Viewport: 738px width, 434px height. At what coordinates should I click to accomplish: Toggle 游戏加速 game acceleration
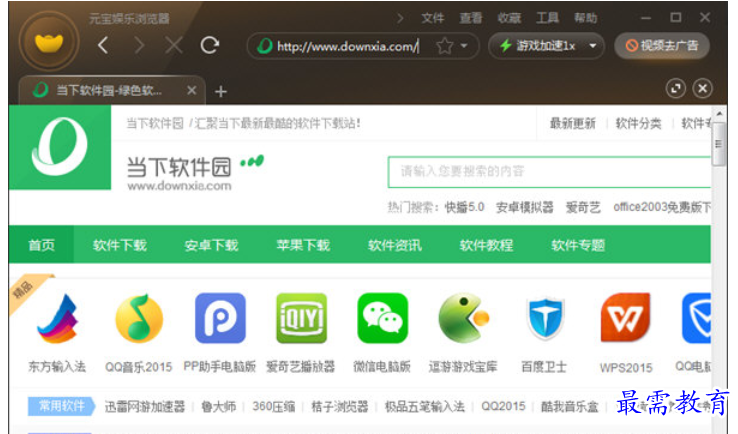(x=538, y=46)
